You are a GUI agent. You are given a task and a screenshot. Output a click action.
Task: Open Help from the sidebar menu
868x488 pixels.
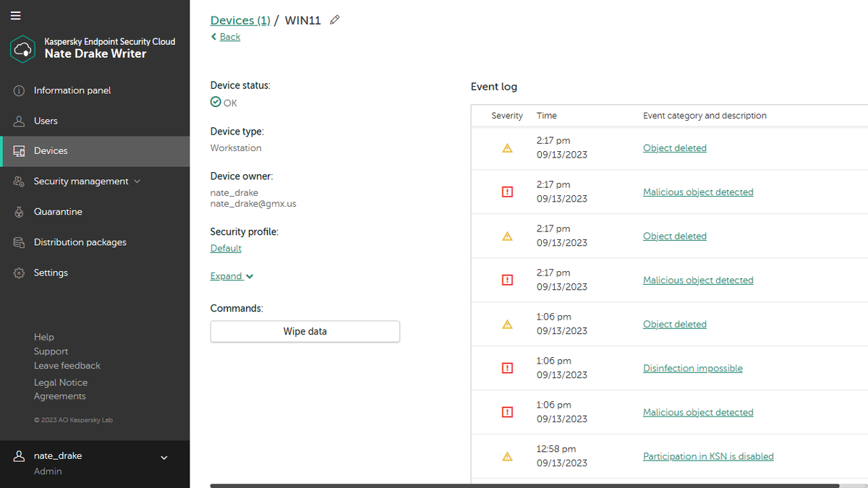pos(43,336)
